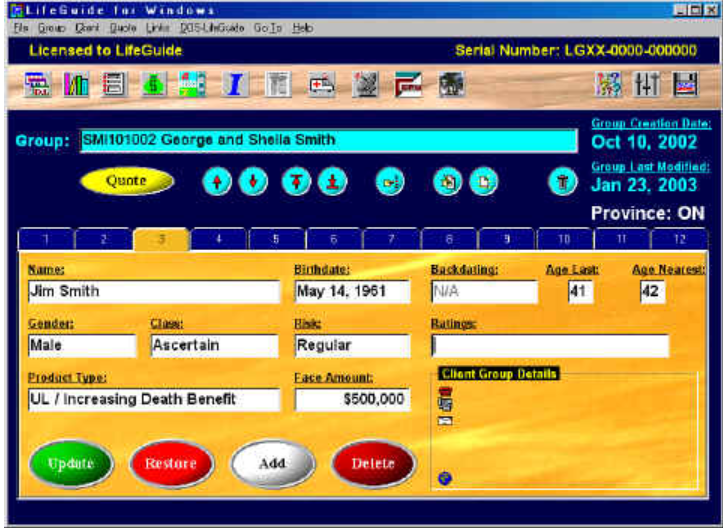Open the question marks help icon
723x528 pixels.
point(608,84)
